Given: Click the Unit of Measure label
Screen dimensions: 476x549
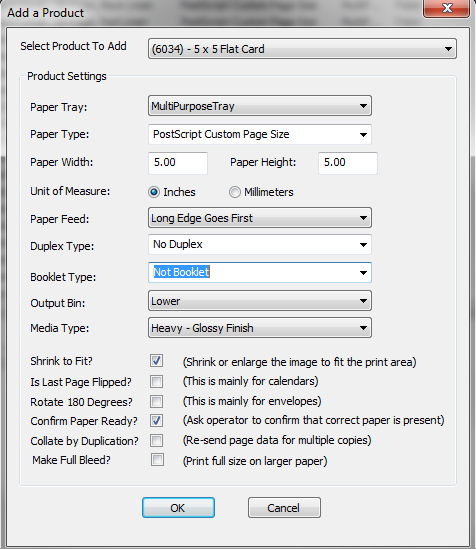Looking at the screenshot, I should [x=70, y=191].
